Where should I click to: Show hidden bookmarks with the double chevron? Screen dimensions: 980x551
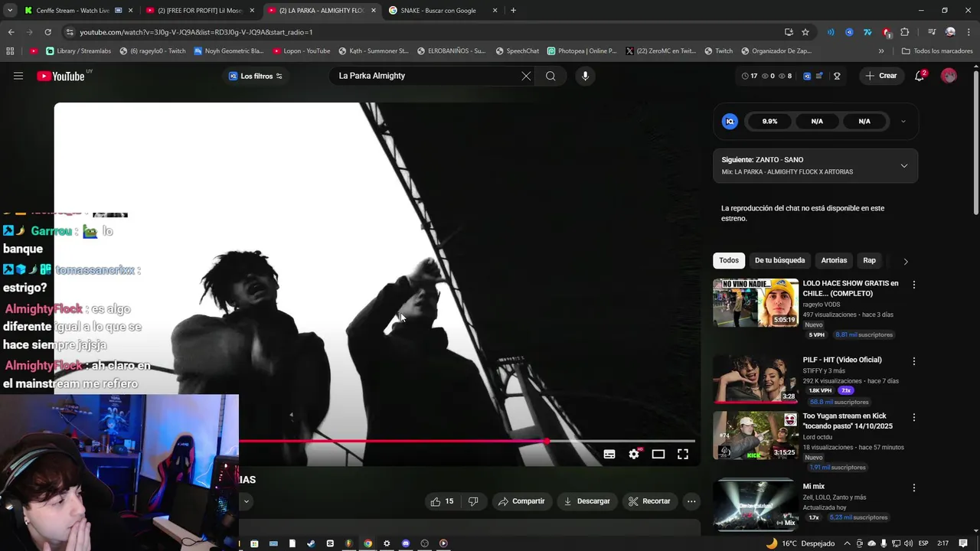(x=881, y=51)
